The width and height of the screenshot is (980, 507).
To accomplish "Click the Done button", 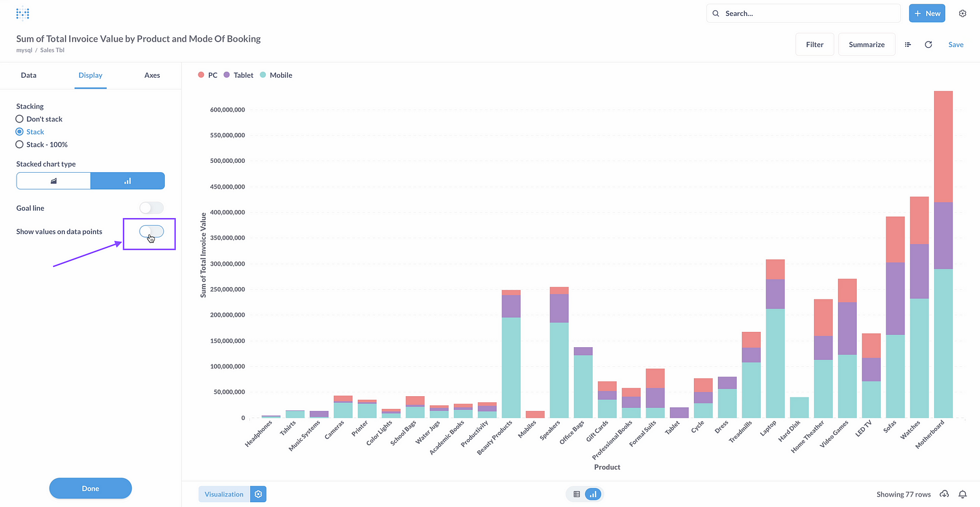I will (91, 489).
